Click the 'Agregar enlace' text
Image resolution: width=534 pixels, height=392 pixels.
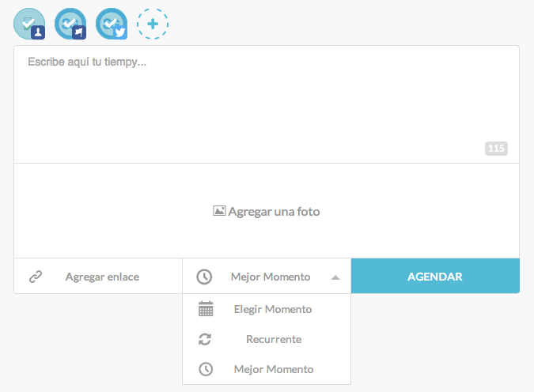(x=102, y=277)
